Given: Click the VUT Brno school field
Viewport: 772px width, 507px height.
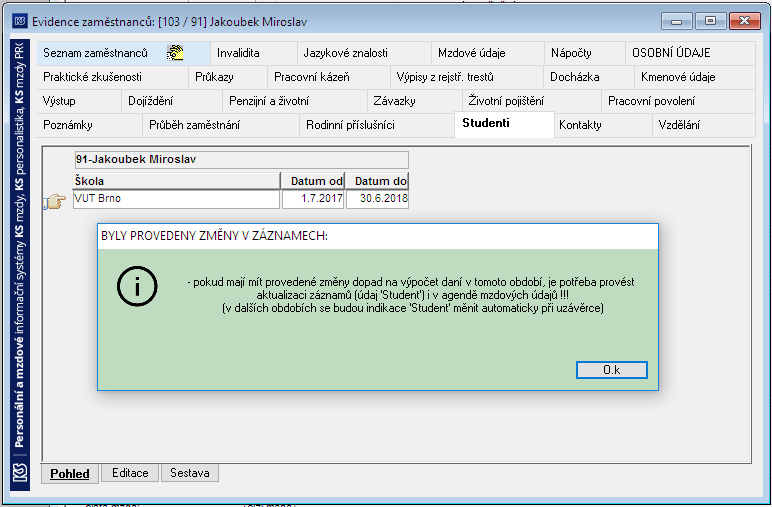Looking at the screenshot, I should pos(176,199).
